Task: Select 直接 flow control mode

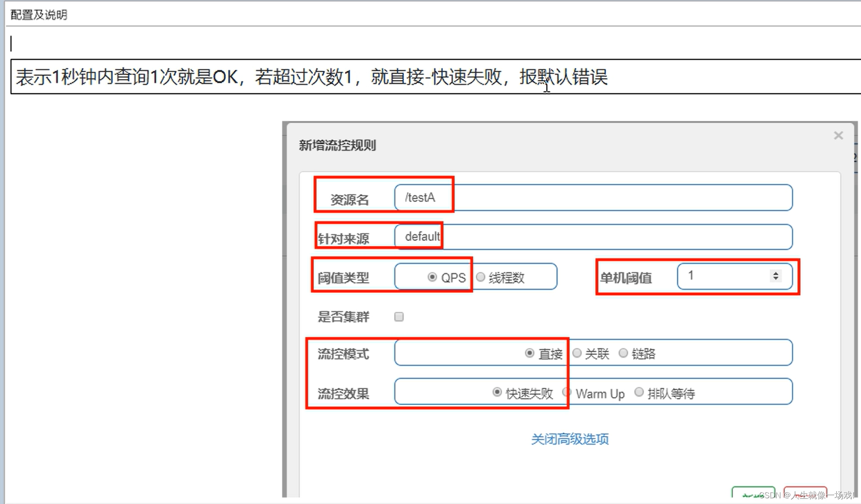Action: [529, 353]
